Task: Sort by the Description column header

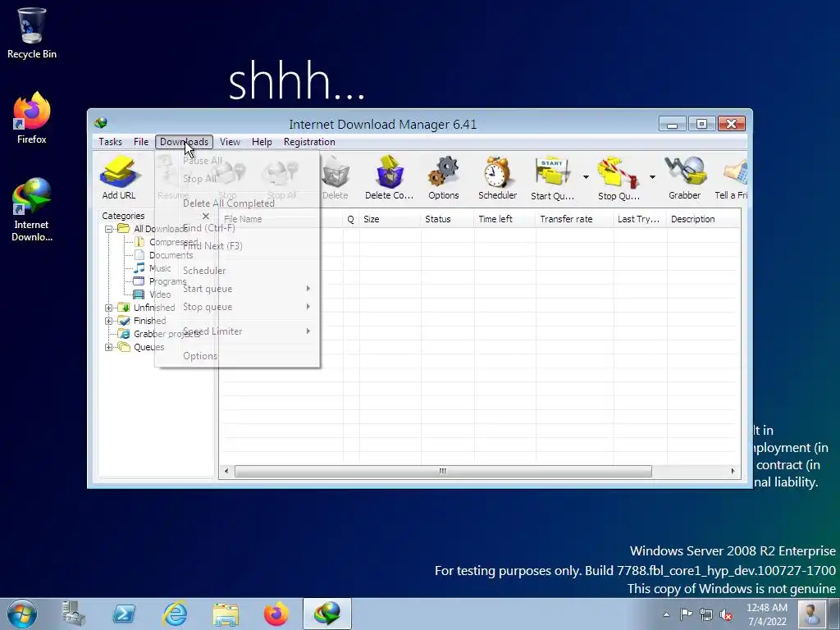Action: pos(703,219)
